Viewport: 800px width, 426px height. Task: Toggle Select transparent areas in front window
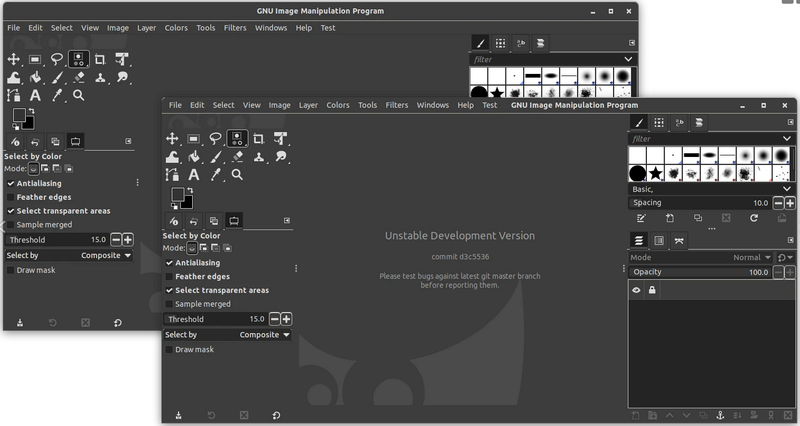coord(169,290)
